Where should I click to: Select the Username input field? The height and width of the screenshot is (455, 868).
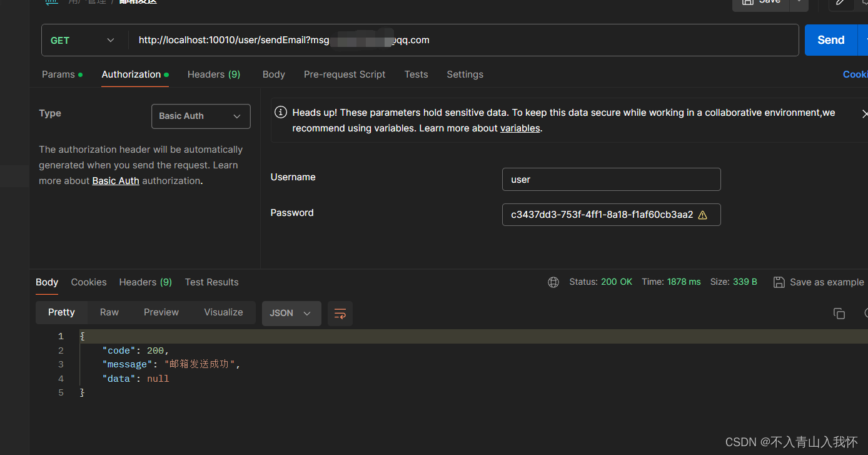coord(611,179)
